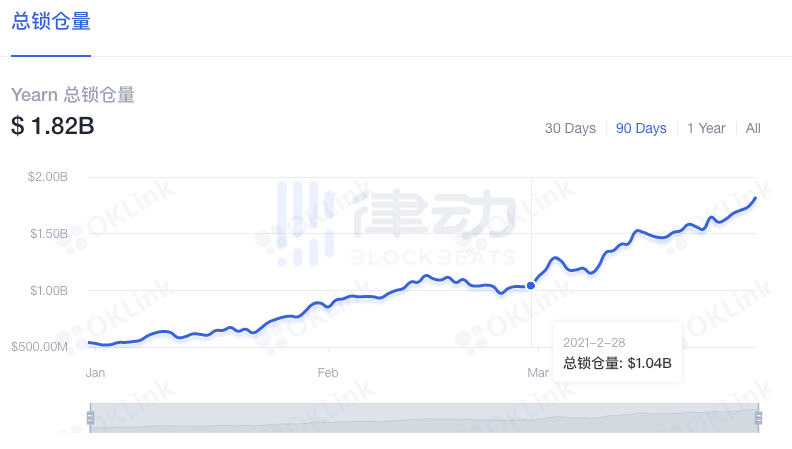792x449 pixels.
Task: Select the 90 Days time range
Action: pyautogui.click(x=641, y=128)
